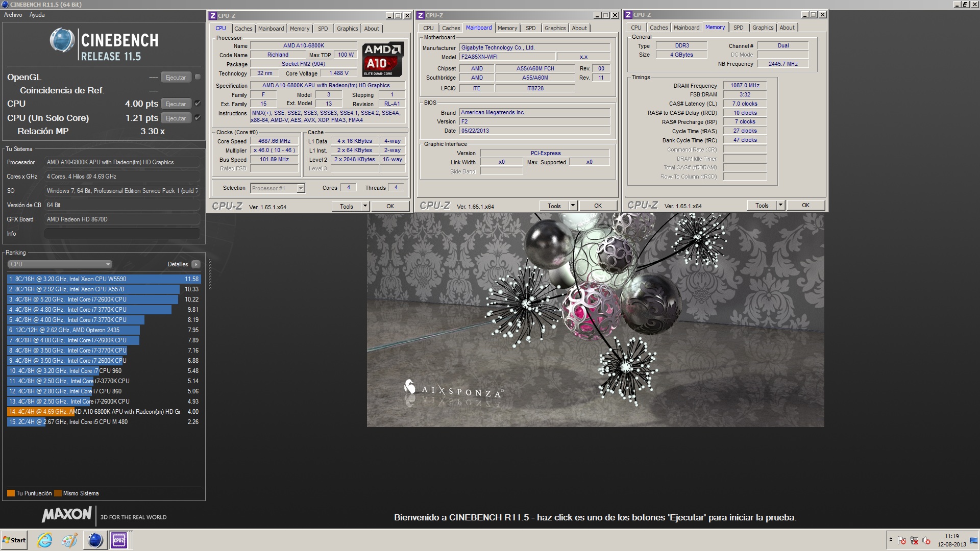Screen dimensions: 980x551
Task: Expand the Tools arrow in the Memory window
Action: [x=780, y=205]
